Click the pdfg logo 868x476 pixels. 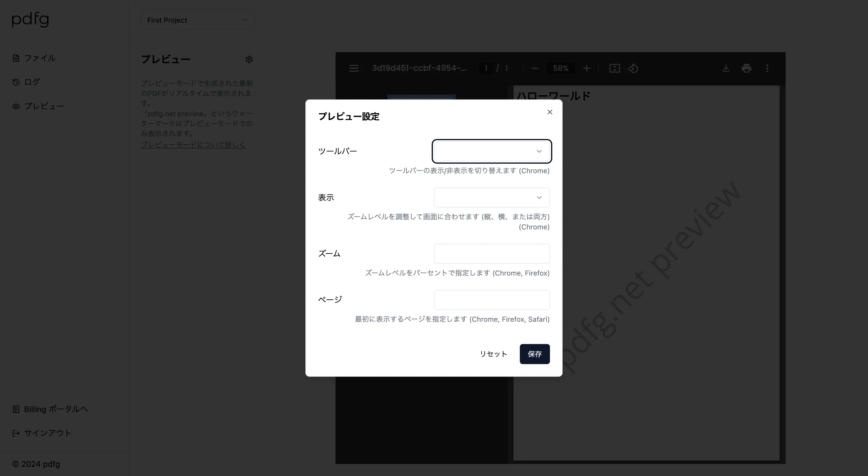pyautogui.click(x=30, y=19)
